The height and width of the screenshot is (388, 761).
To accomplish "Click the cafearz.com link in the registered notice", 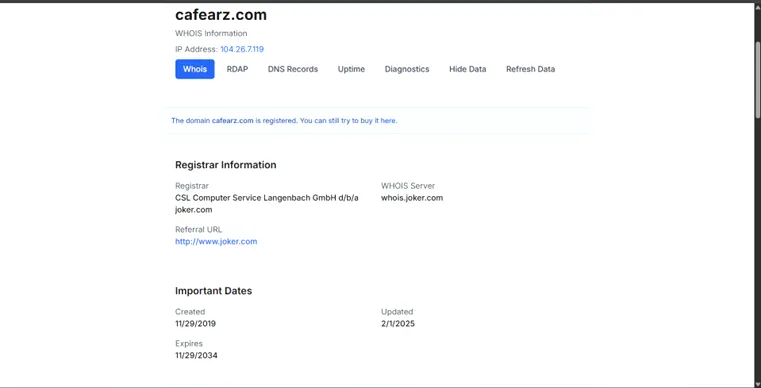I will pyautogui.click(x=232, y=120).
